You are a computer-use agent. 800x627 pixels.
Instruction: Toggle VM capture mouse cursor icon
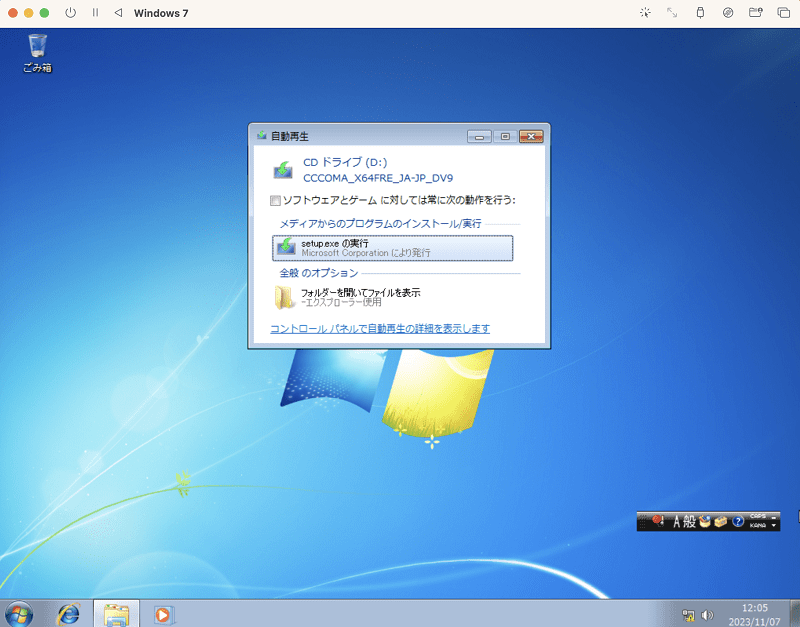(x=645, y=13)
